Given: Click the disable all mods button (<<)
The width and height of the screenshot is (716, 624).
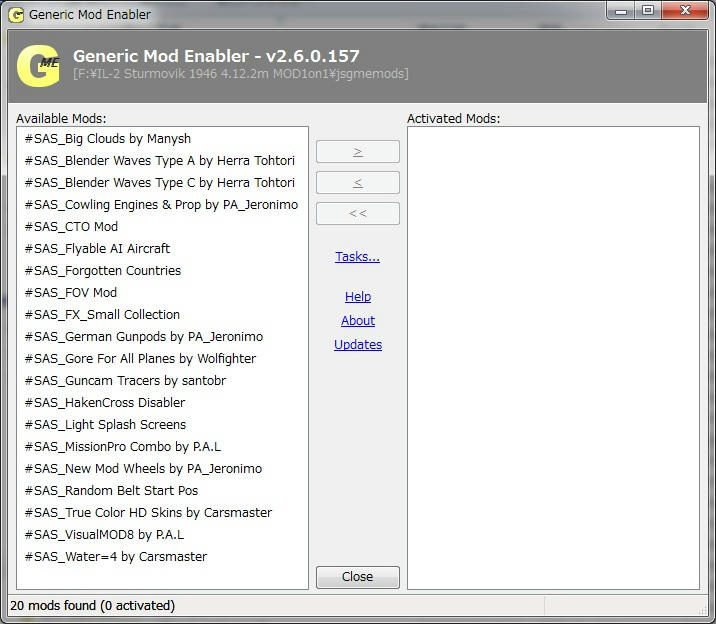Looking at the screenshot, I should click(358, 214).
